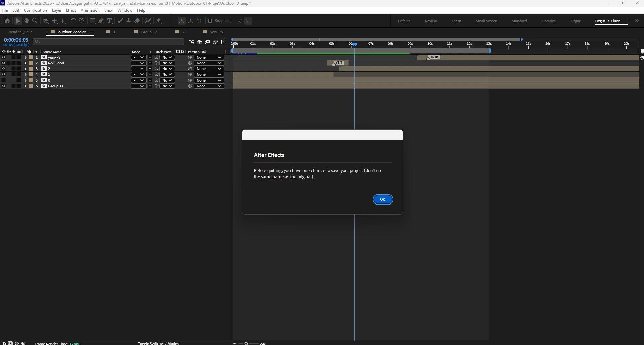
Task: Select the Pan camera tool
Action: (55, 21)
